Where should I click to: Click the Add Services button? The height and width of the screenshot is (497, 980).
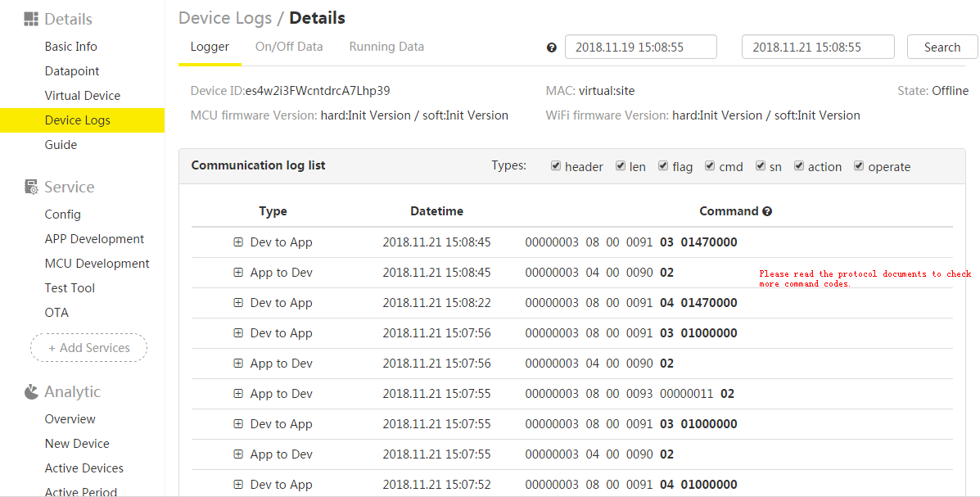(88, 347)
